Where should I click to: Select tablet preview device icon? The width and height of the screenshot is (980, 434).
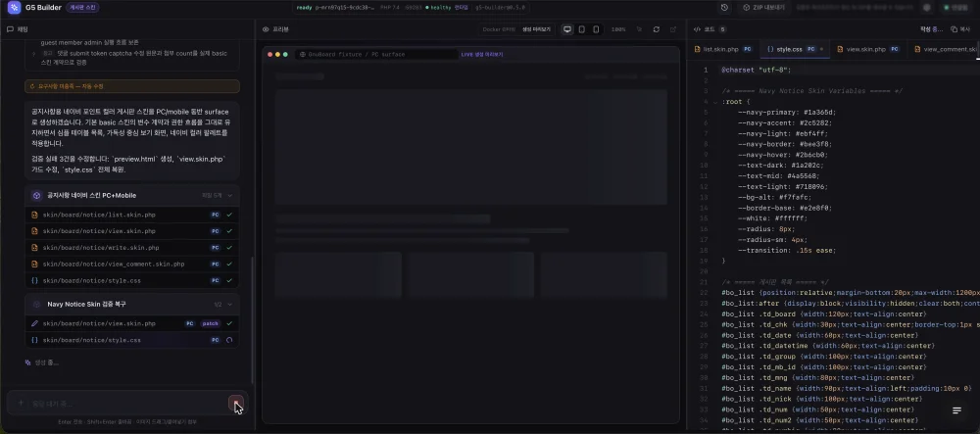coord(582,29)
